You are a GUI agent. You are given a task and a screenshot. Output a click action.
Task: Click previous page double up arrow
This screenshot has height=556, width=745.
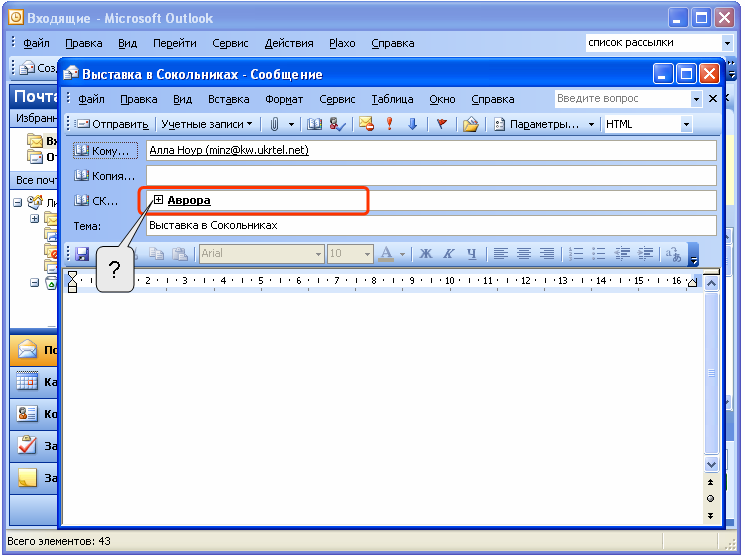(710, 482)
